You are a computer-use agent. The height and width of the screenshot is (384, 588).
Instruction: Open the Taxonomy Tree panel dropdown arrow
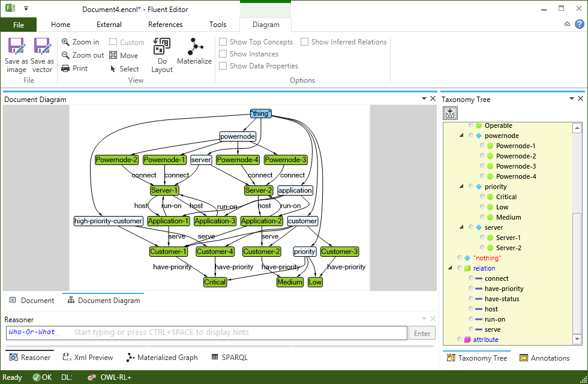click(571, 98)
